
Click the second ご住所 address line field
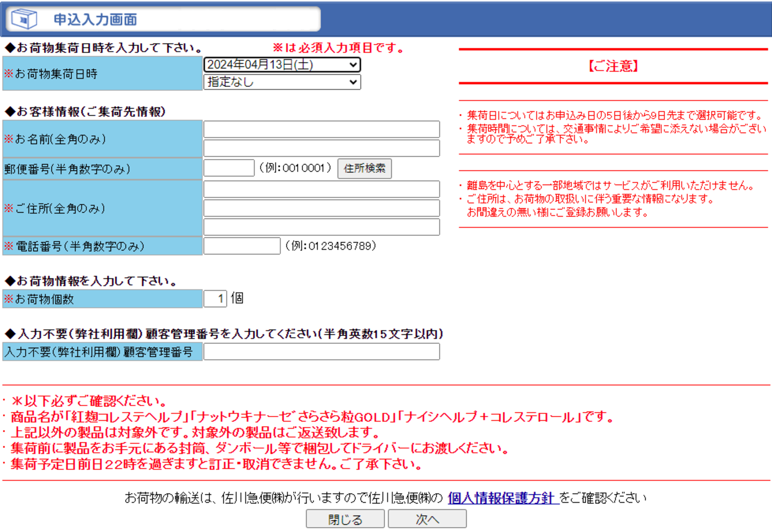click(322, 208)
